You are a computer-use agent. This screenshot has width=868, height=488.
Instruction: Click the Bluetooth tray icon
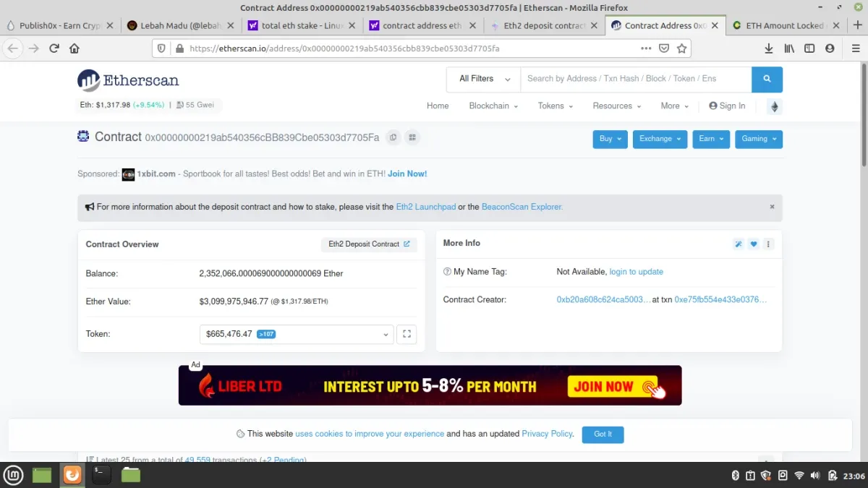pyautogui.click(x=735, y=476)
